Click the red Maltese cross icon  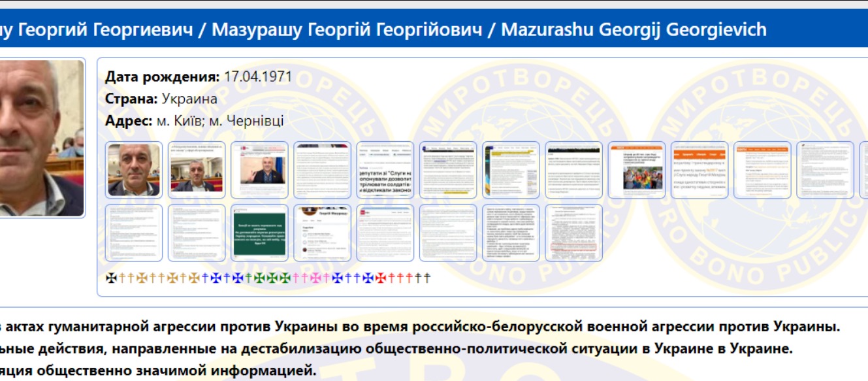tap(380, 278)
